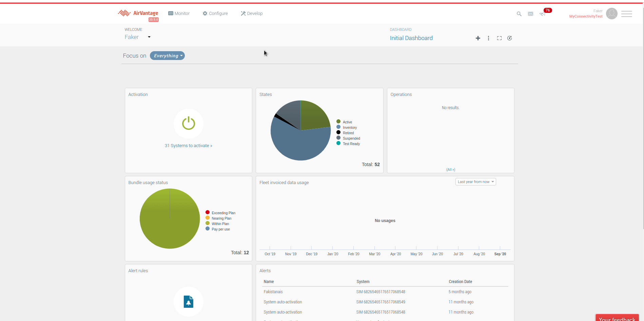Click the Exceeding Plan red swatch
The height and width of the screenshot is (321, 644).
tap(208, 213)
